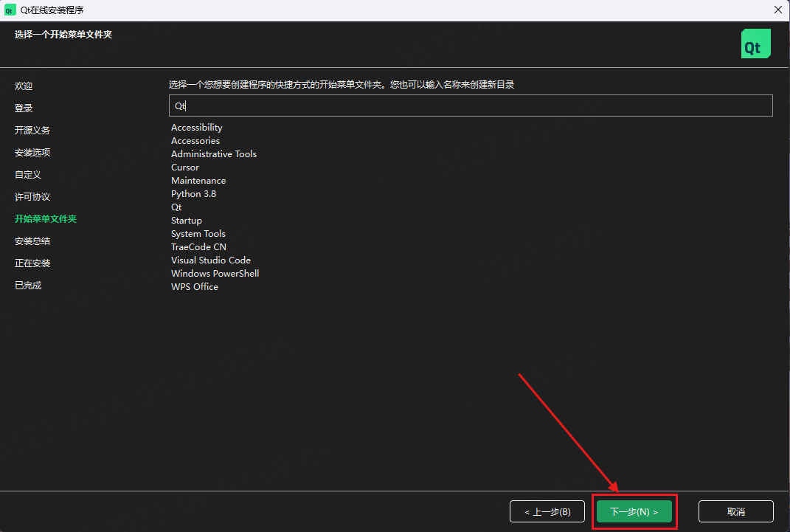Pick TraeCode CN folder
The height and width of the screenshot is (532, 790).
coord(198,247)
